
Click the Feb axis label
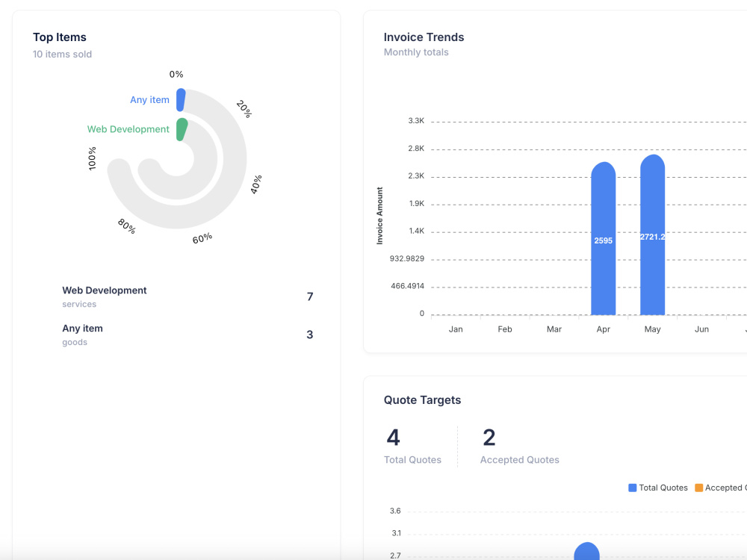(x=504, y=329)
